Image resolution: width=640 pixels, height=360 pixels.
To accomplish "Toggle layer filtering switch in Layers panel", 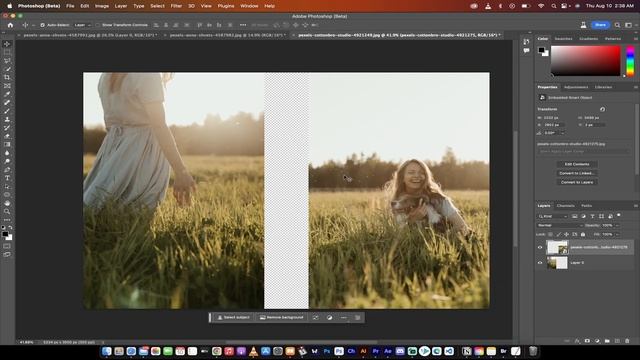I will coord(619,215).
